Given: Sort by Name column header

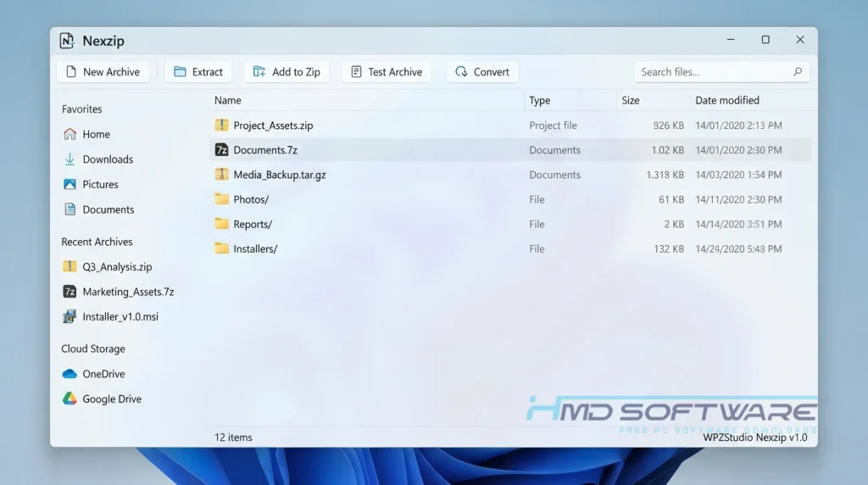Looking at the screenshot, I should (228, 100).
